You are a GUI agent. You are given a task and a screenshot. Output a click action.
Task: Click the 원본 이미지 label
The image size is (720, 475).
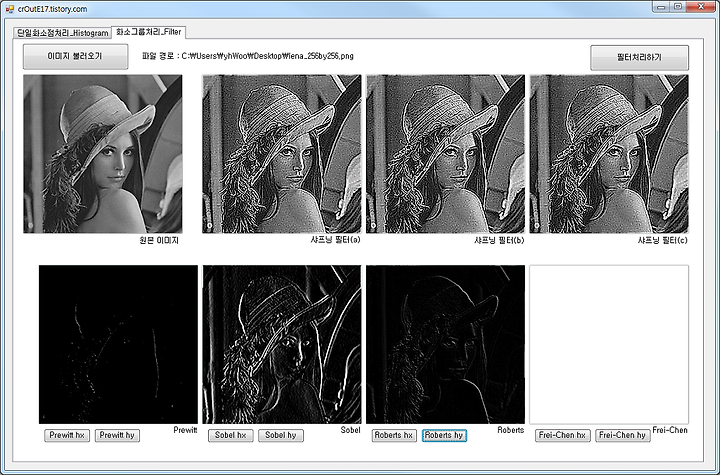159,240
